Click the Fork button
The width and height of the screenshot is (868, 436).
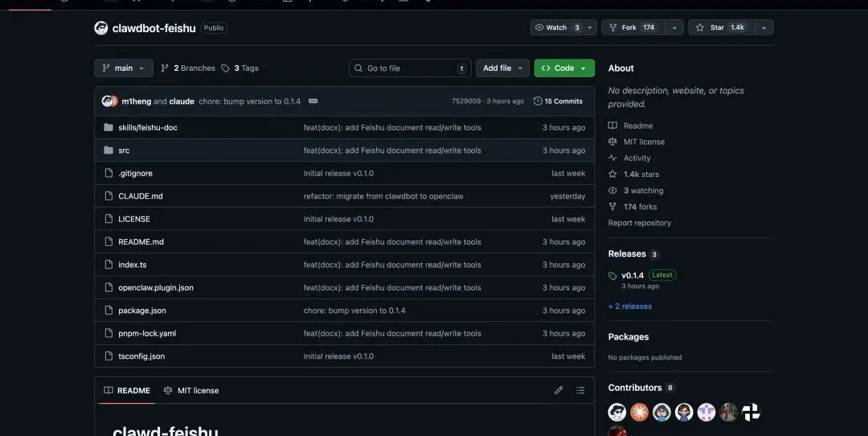633,27
